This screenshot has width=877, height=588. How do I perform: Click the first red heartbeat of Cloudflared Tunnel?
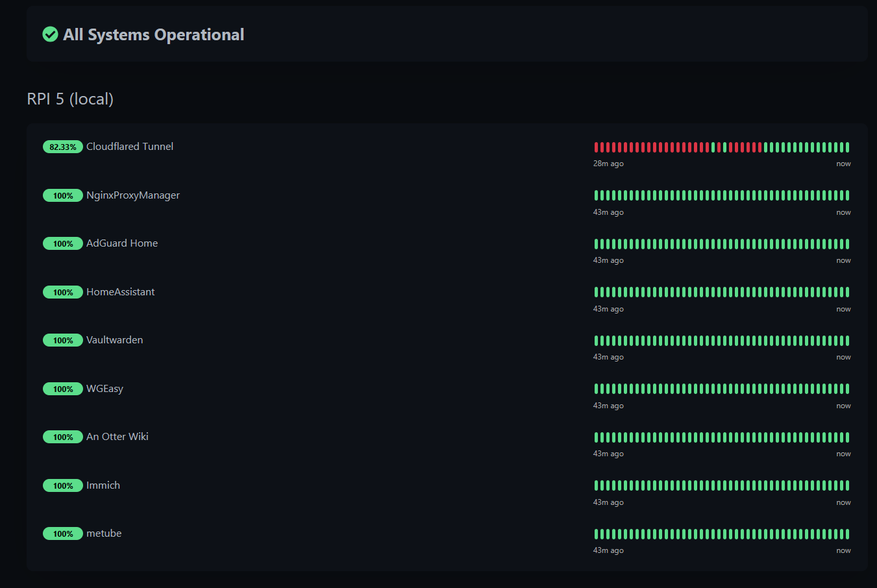(597, 147)
